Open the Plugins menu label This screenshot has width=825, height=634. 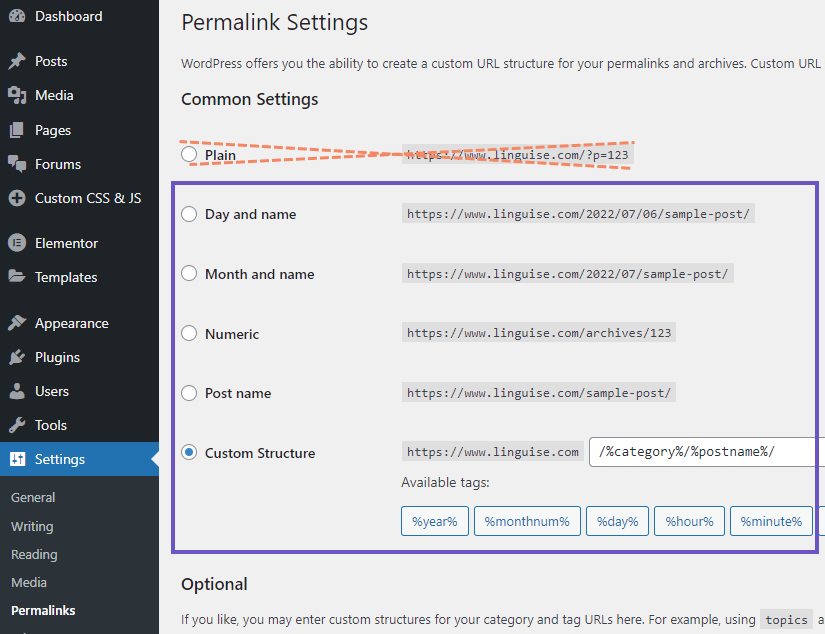(x=57, y=357)
